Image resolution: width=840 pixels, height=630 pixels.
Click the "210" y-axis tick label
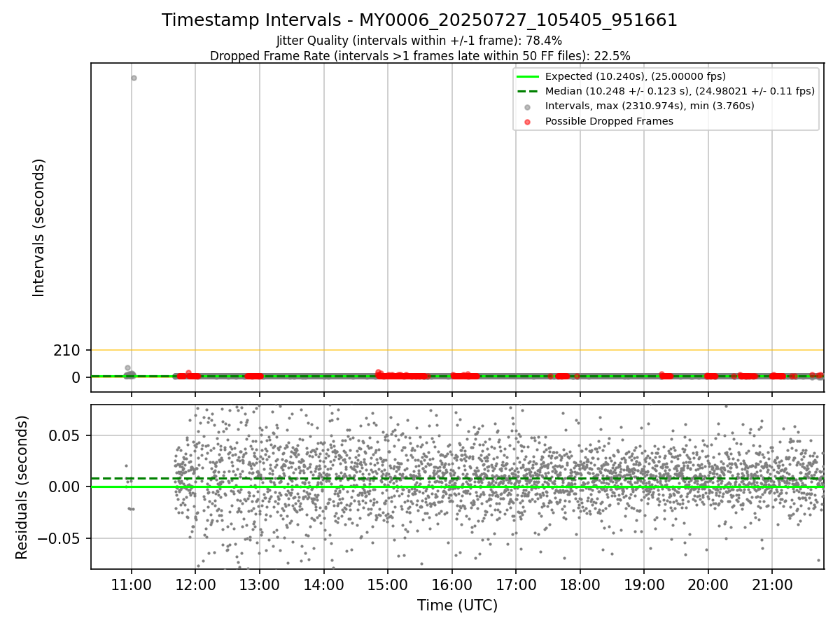pyautogui.click(x=67, y=350)
